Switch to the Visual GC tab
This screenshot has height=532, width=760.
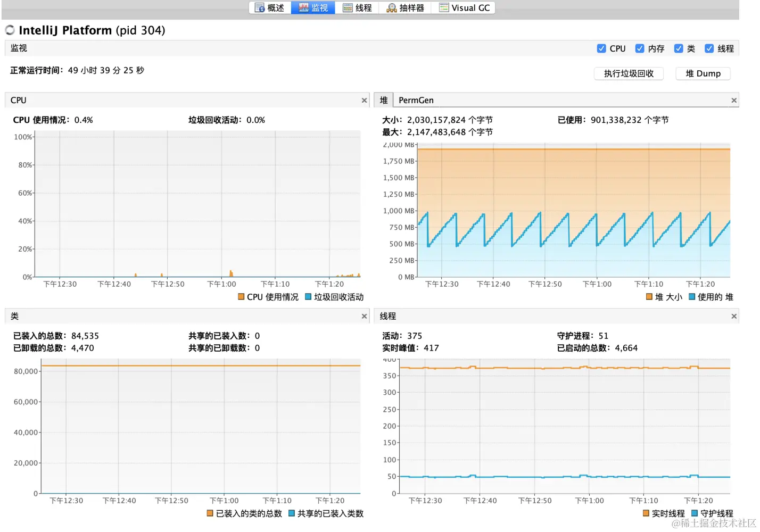click(464, 8)
